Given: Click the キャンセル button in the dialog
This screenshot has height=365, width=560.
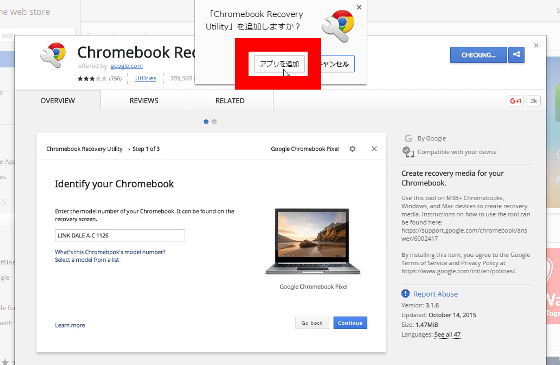Looking at the screenshot, I should (x=338, y=64).
